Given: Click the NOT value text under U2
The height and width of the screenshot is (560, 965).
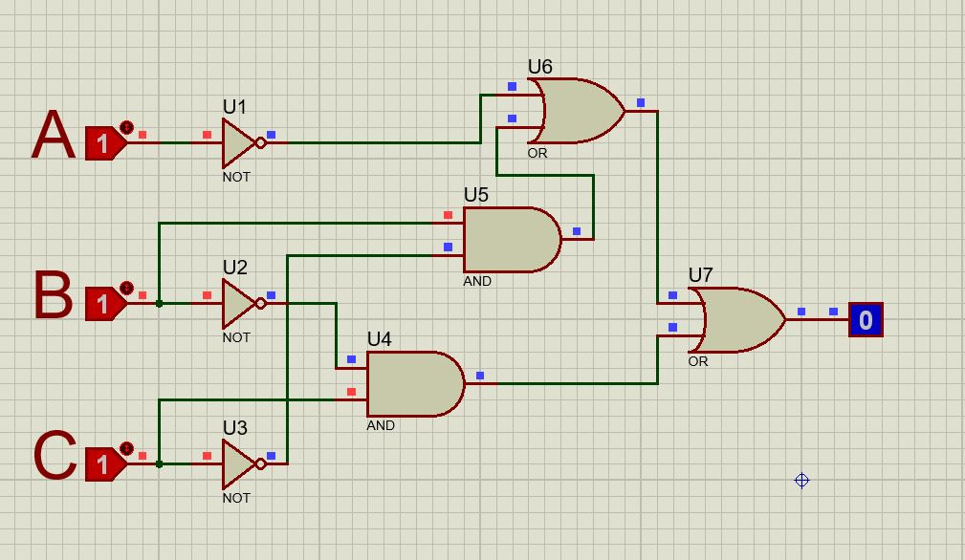Looking at the screenshot, I should coord(236,337).
